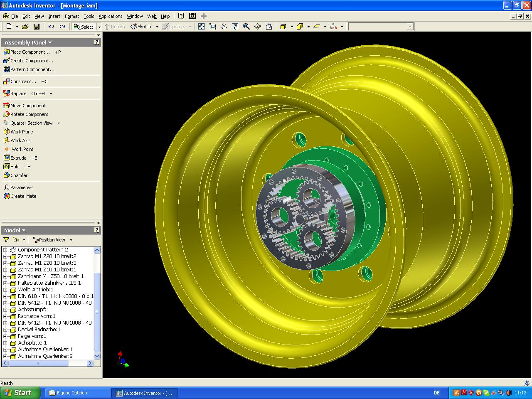Viewport: 532px width, 399px height.
Task: Click Move Component tool
Action: [24, 106]
